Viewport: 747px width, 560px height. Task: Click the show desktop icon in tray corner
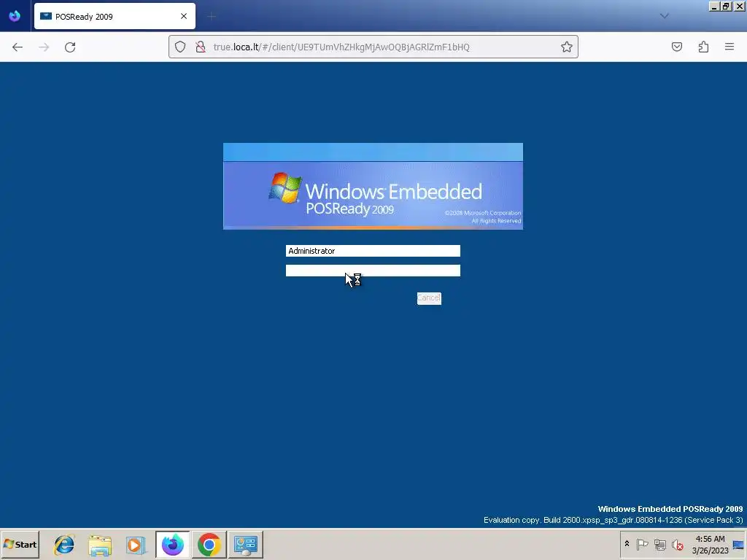pyautogui.click(x=739, y=544)
